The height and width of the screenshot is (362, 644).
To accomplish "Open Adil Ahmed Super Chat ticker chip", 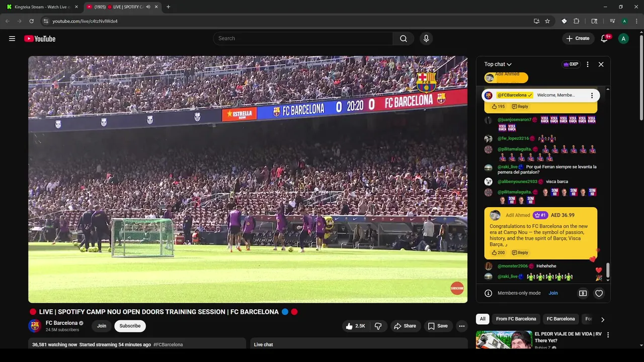I will [506, 77].
